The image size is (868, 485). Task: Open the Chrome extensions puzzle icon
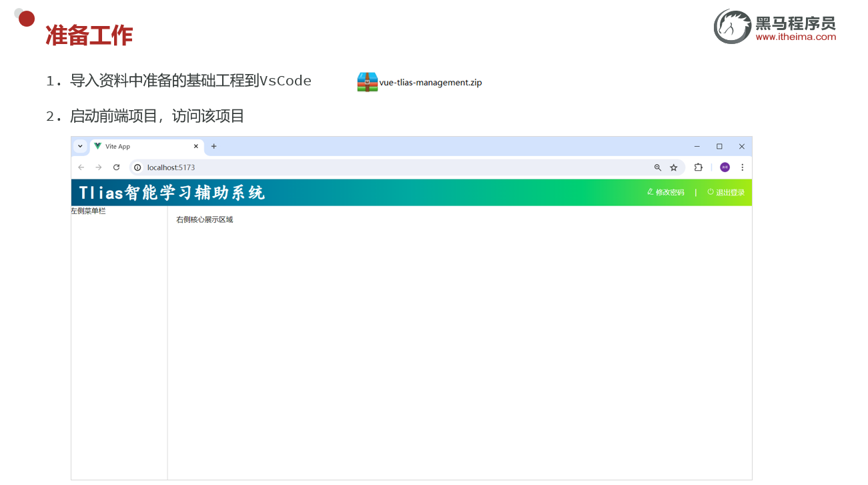pos(699,167)
